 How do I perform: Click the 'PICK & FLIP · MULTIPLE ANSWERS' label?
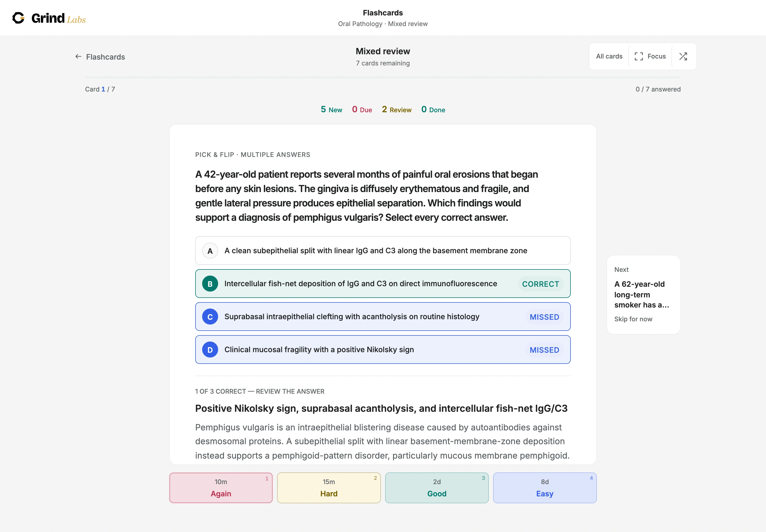(x=253, y=155)
